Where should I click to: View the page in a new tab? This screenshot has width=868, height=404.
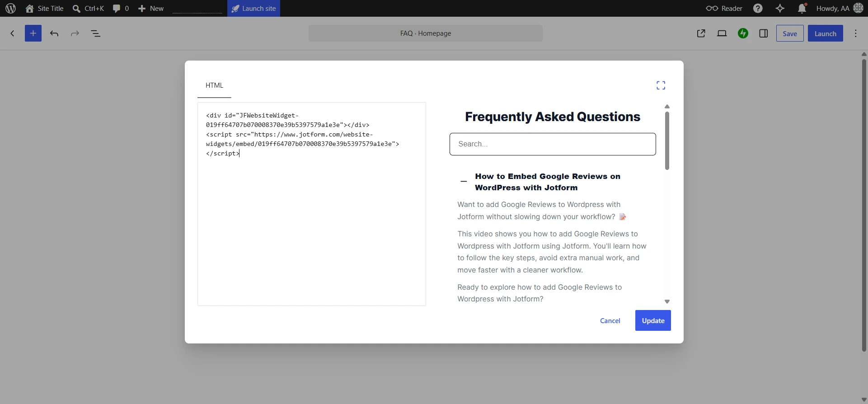[701, 33]
